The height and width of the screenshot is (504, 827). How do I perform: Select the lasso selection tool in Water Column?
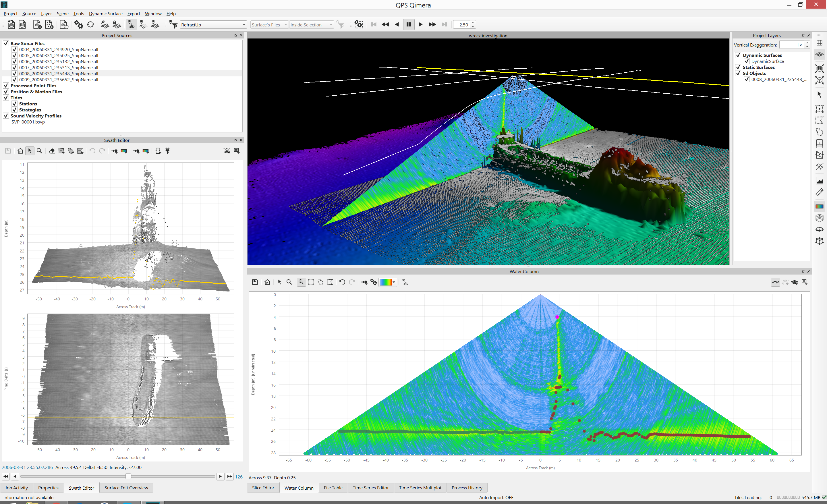click(320, 282)
